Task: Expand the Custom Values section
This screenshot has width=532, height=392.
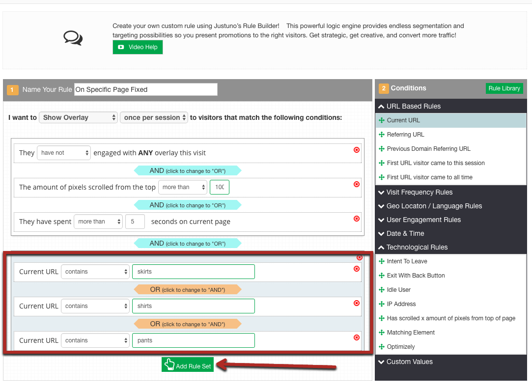Action: pyautogui.click(x=409, y=362)
